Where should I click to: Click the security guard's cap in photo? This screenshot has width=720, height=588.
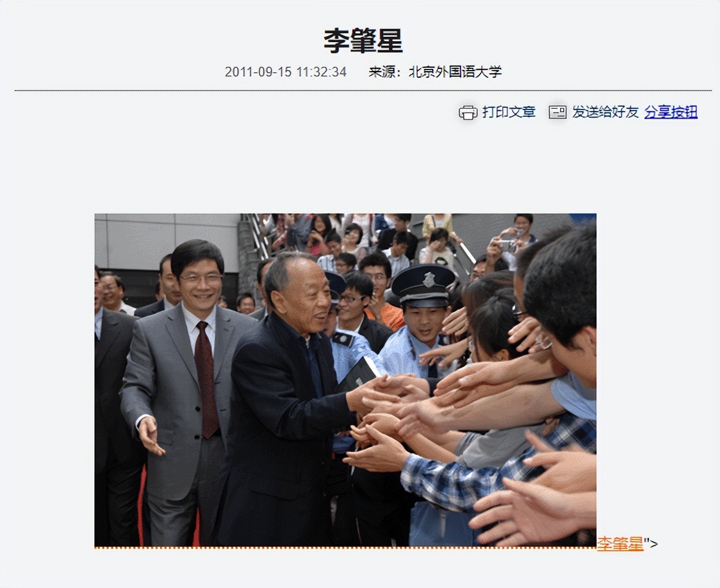coord(421,284)
